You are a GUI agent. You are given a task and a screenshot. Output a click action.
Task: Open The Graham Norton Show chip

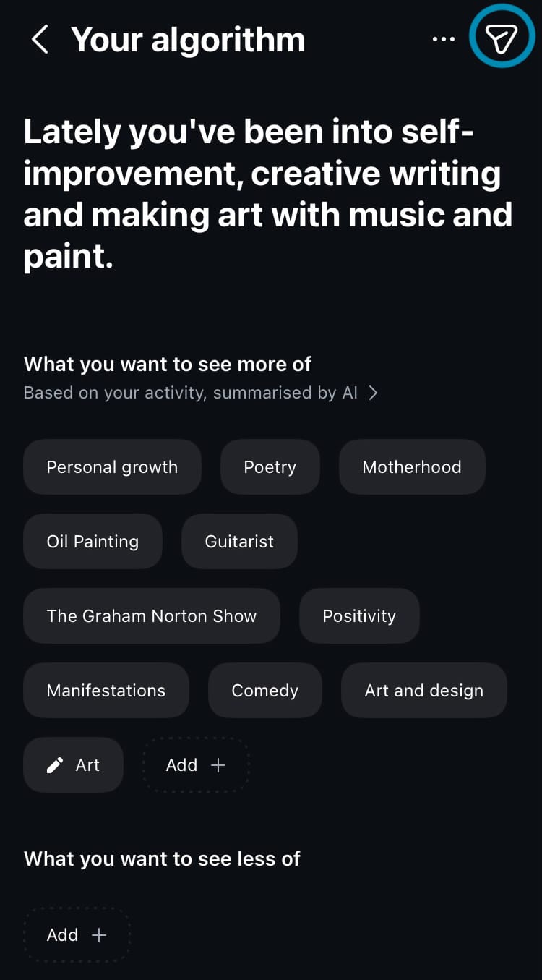click(152, 616)
